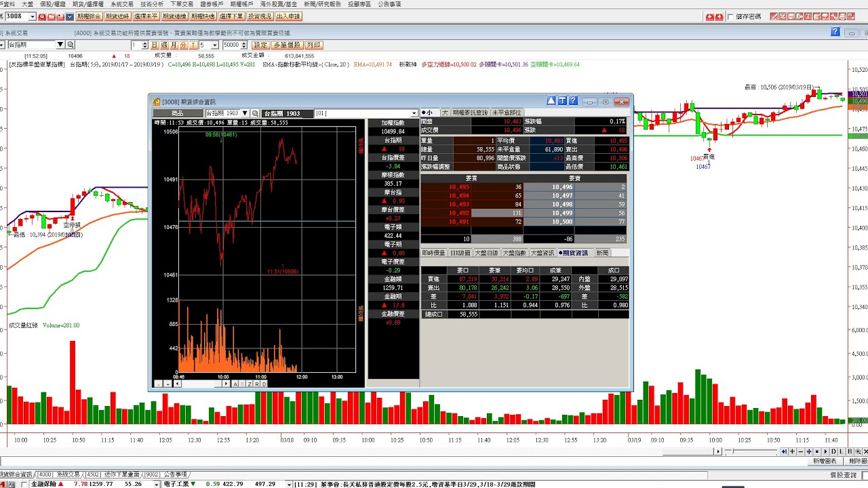Click the red search icon beside 3008

pos(42,16)
